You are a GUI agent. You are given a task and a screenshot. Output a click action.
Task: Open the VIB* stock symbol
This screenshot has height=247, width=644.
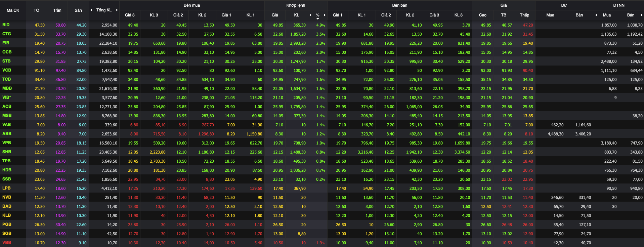coord(7,97)
